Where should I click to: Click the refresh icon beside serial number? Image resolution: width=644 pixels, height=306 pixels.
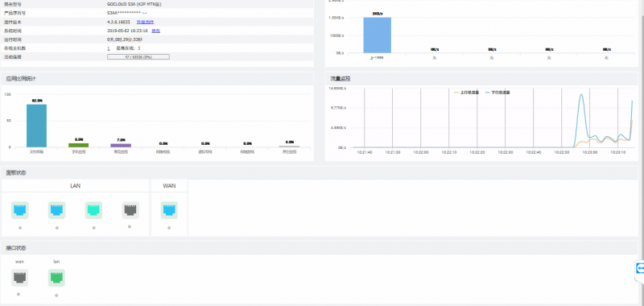tap(145, 13)
